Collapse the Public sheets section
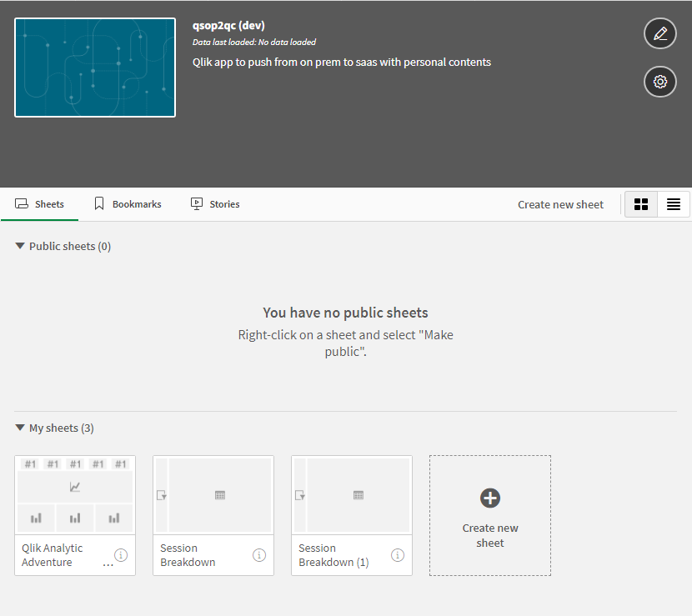692x616 pixels. point(20,246)
